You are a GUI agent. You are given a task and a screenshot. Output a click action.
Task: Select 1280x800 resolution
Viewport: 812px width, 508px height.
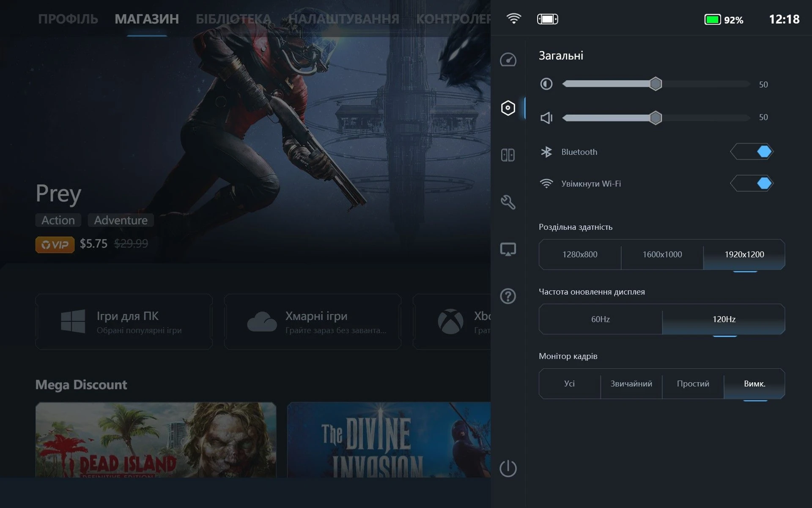point(580,254)
